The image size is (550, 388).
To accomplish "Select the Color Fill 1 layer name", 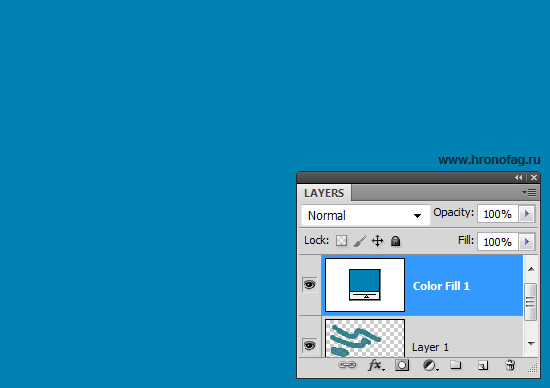I will coord(441,286).
